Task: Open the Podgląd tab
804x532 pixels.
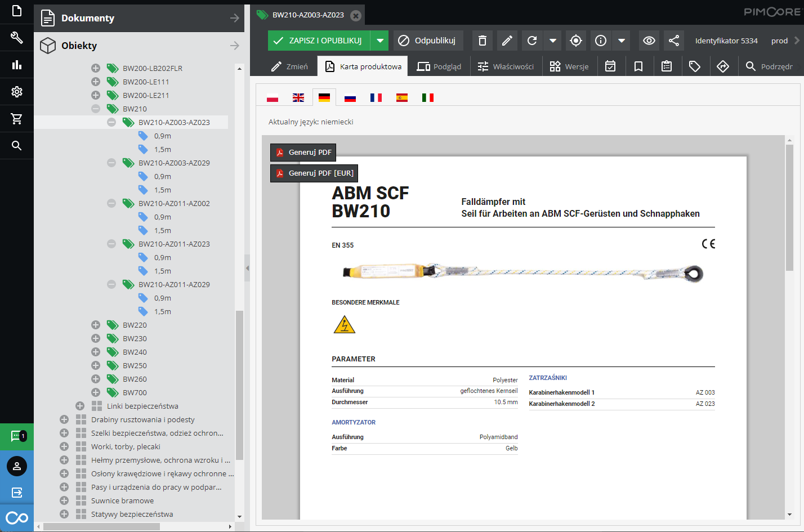Action: [x=439, y=66]
